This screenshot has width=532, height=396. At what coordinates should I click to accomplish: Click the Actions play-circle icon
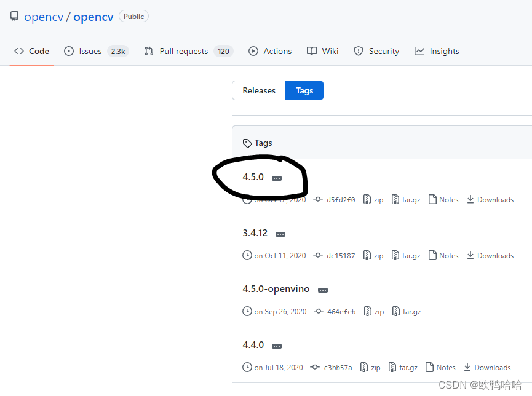[x=253, y=51]
